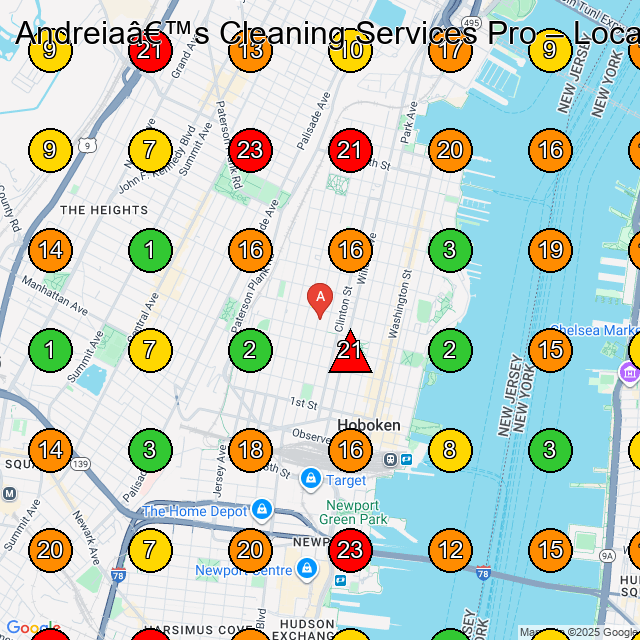Select the yellow 7 marker on Central Ave
This screenshot has height=640, width=640.
pos(150,350)
